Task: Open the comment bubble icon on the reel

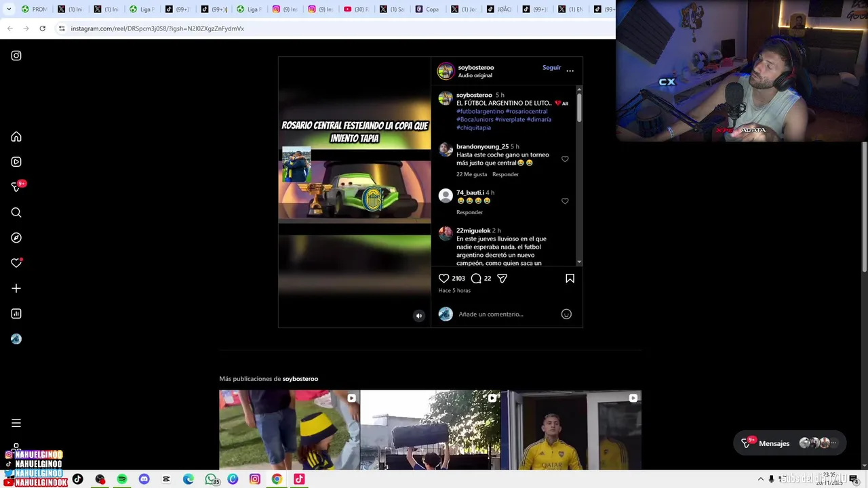Action: coord(476,278)
